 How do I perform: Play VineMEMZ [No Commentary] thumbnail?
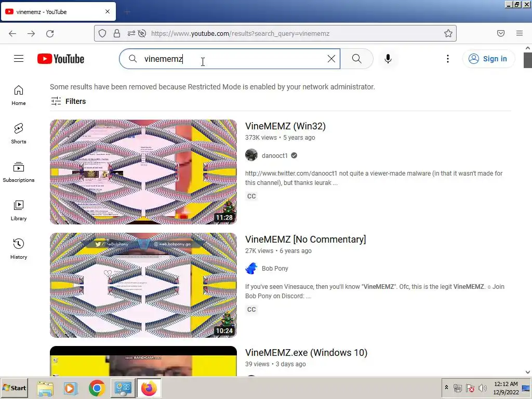pos(143,285)
